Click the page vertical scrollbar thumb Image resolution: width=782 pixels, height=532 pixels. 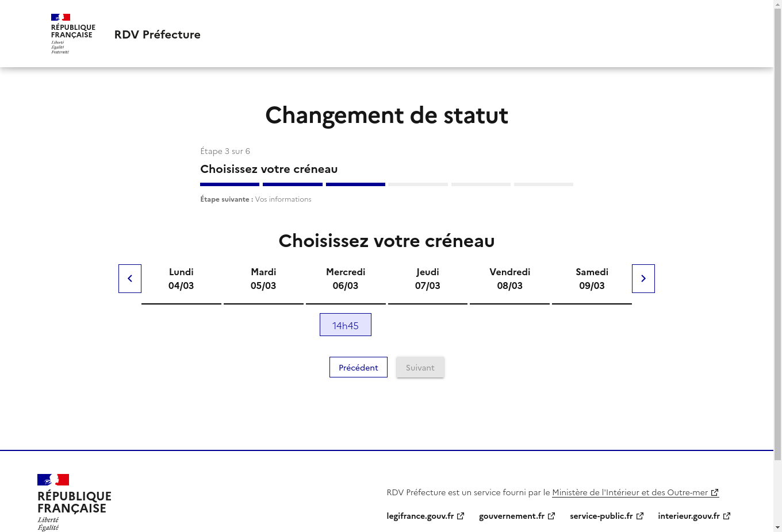tap(777, 234)
